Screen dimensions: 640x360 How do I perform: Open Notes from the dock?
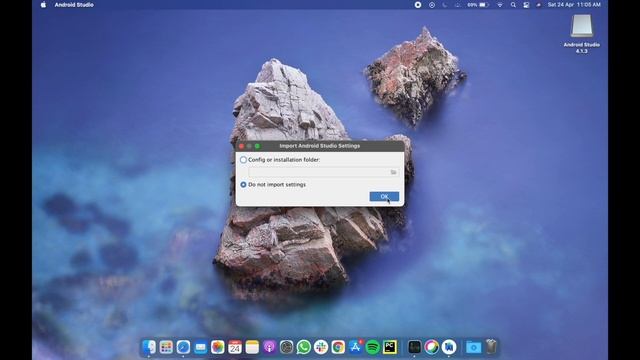coord(252,347)
